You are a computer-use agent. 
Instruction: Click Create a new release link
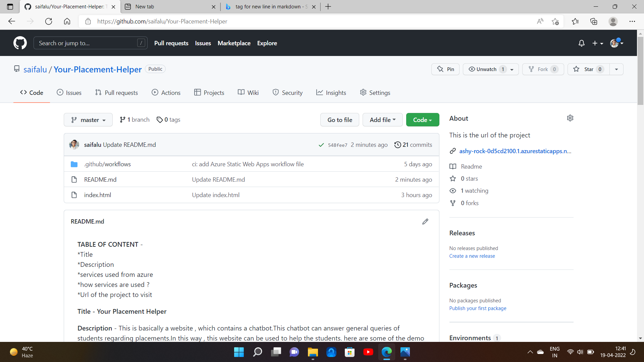[x=472, y=256]
